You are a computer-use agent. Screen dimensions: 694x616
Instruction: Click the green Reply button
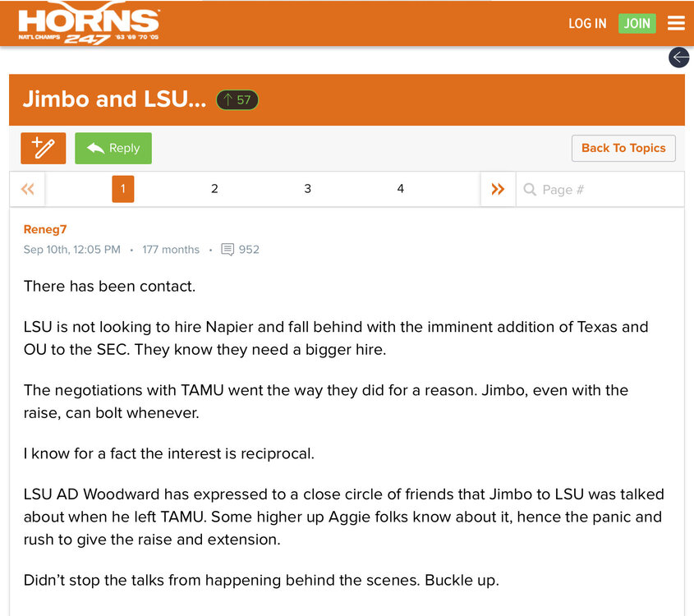[x=113, y=148]
